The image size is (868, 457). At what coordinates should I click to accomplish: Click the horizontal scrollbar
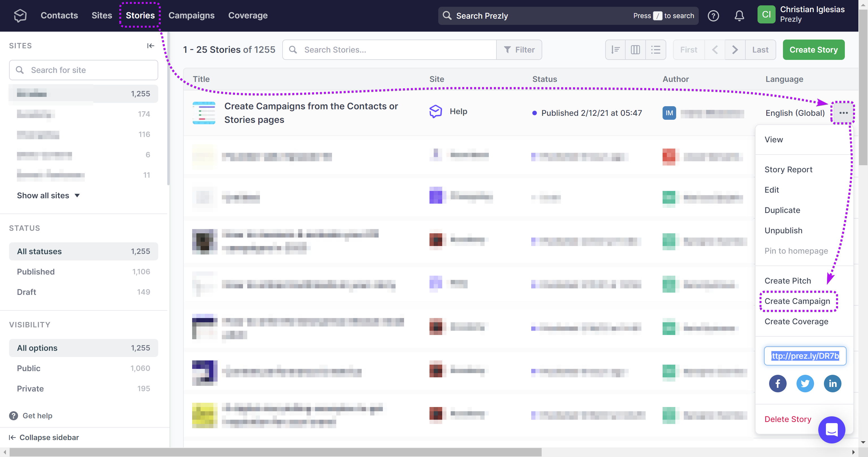[x=275, y=452]
